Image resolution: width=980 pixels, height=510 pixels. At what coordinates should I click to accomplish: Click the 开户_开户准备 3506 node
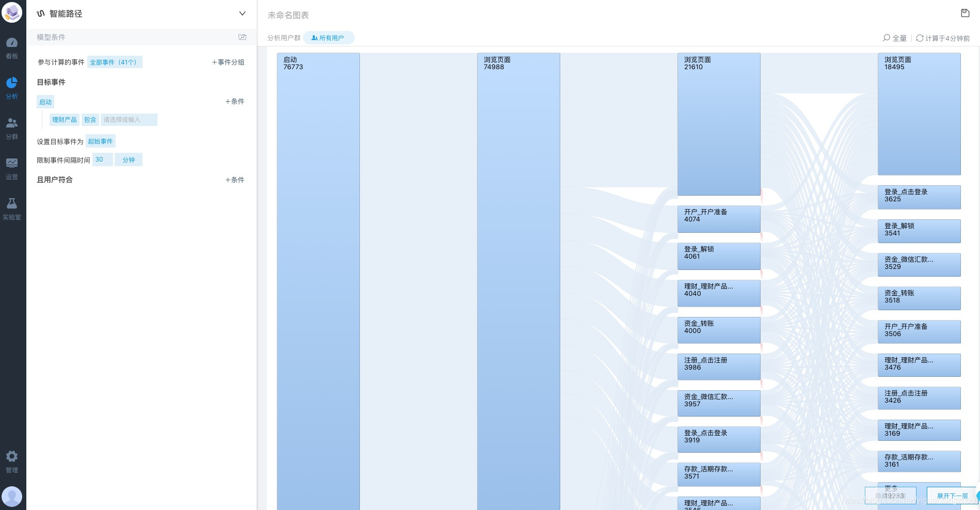click(919, 332)
